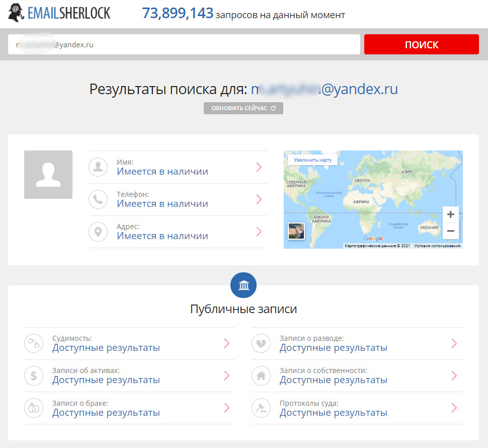Expand the Протоколы суда row arrow
Image resolution: width=488 pixels, height=448 pixels.
pos(454,408)
